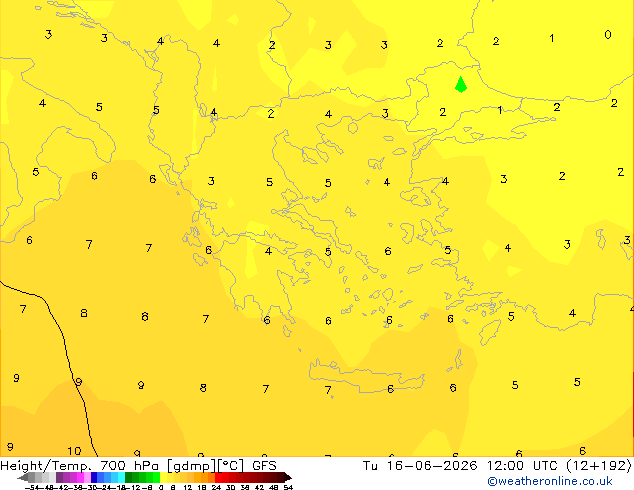634x490 pixels.
Task: Click the Crete island outline
Action: coord(366,375)
